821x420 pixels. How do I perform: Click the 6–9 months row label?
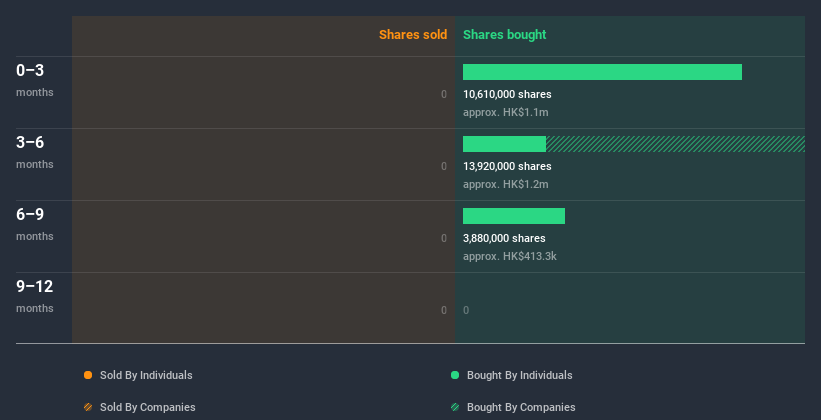point(35,224)
